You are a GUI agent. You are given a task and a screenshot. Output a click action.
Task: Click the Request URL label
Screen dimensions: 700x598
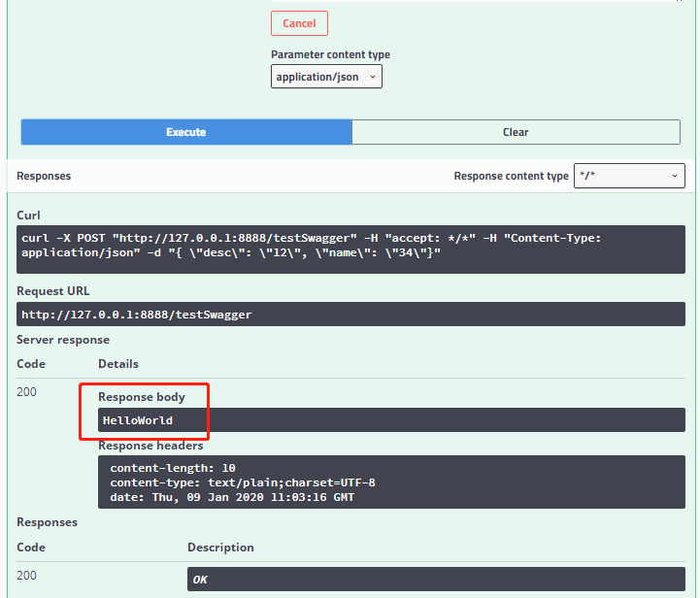click(52, 291)
